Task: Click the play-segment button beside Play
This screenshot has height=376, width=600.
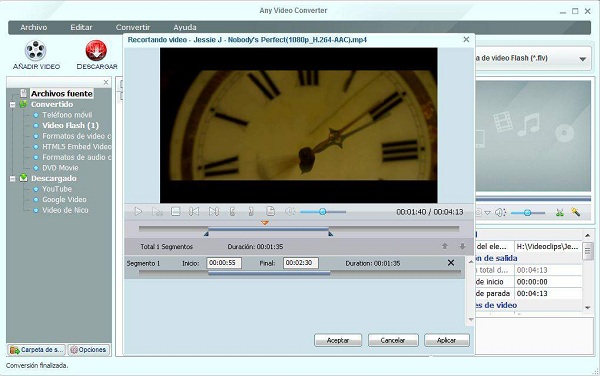Action: click(x=157, y=212)
